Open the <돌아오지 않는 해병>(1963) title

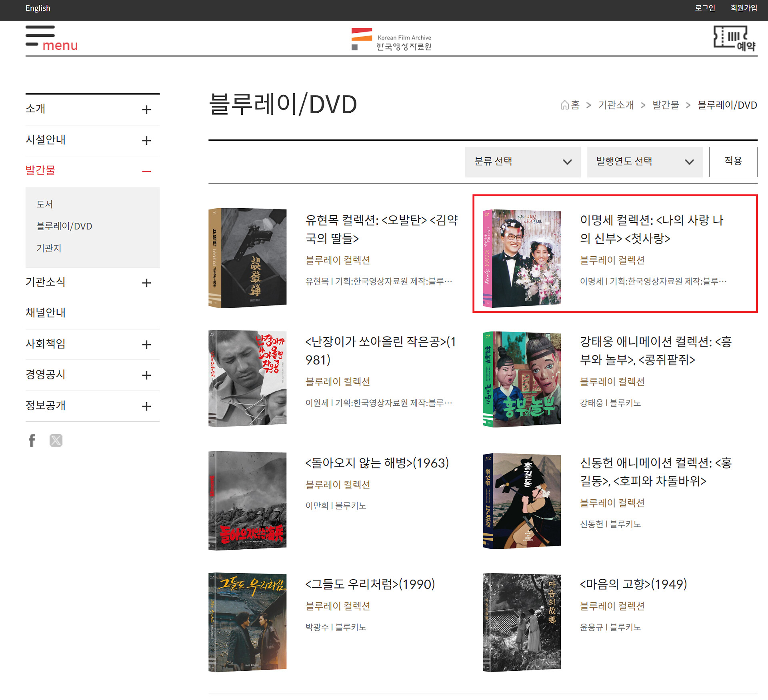click(x=377, y=463)
